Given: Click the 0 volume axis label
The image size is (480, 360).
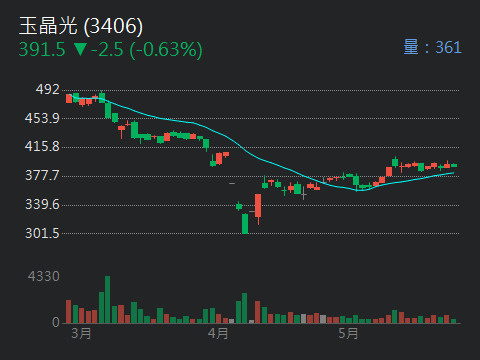Looking at the screenshot, I should point(56,322).
